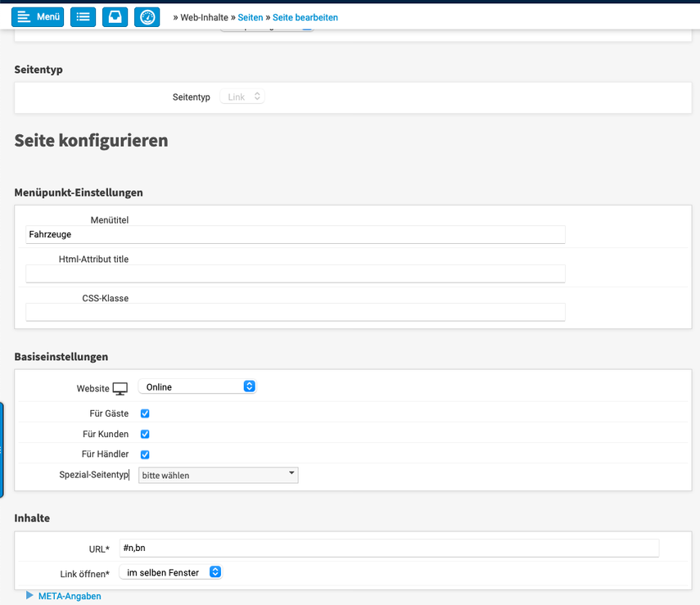
Task: Click the monitor icon next to Website
Action: 120,388
